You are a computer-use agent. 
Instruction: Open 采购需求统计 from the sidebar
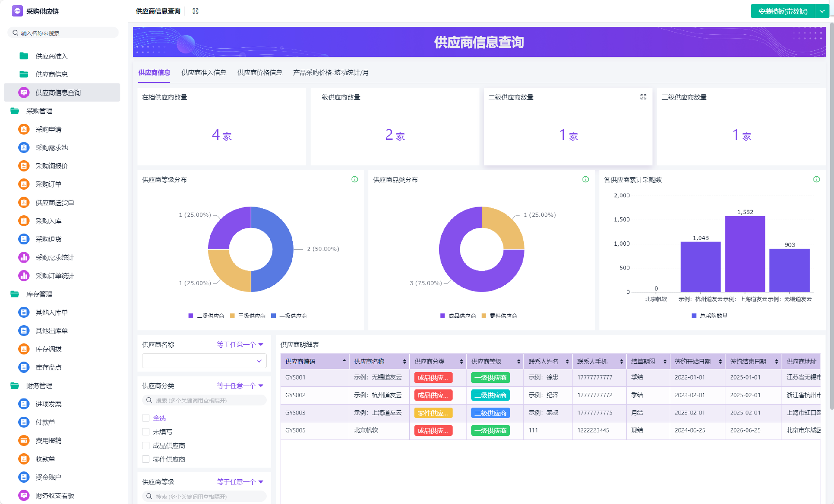54,257
